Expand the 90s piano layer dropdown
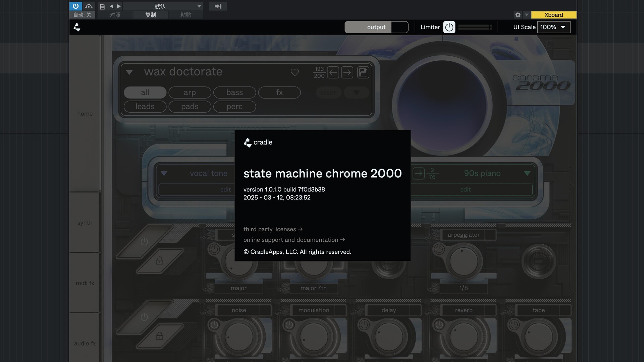The height and width of the screenshot is (362, 644). coord(527,174)
